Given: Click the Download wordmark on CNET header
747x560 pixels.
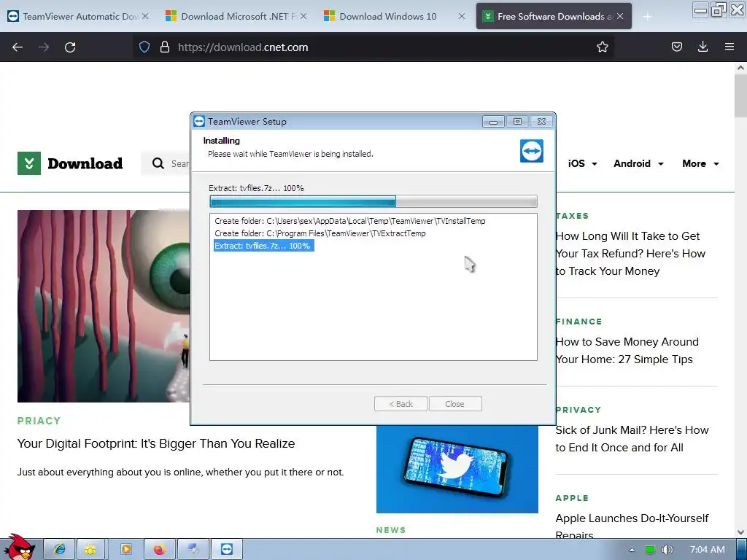Looking at the screenshot, I should tap(85, 163).
